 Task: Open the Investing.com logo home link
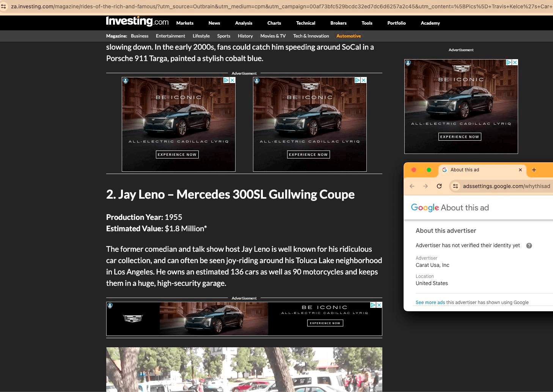point(137,22)
